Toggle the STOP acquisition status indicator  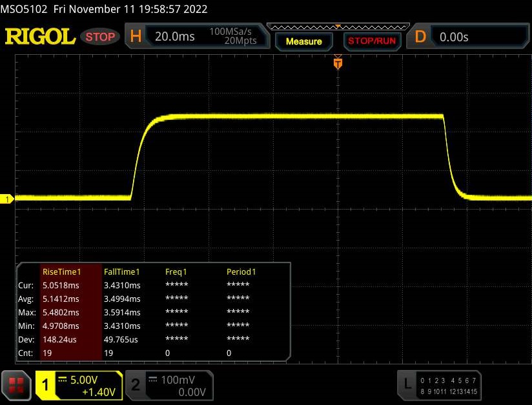[x=100, y=37]
